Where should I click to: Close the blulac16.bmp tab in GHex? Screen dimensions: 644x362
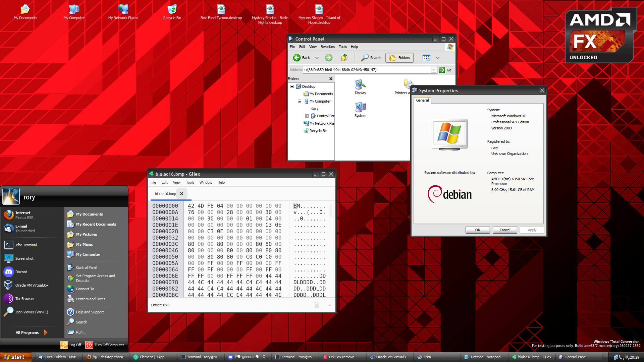pyautogui.click(x=181, y=194)
